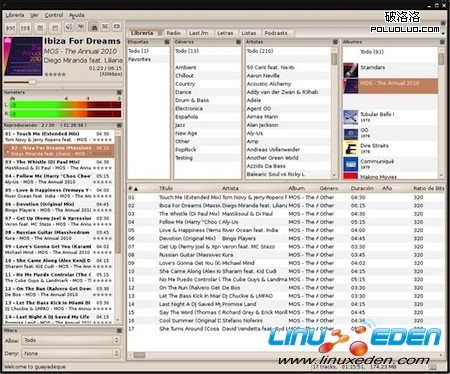Select the Tubular Bells I album cover
Viewport: 450px width, 374px height.
(351, 117)
